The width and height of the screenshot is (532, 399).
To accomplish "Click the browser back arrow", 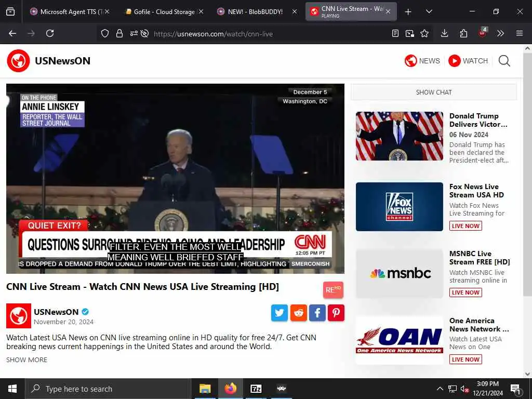I will click(x=12, y=33).
